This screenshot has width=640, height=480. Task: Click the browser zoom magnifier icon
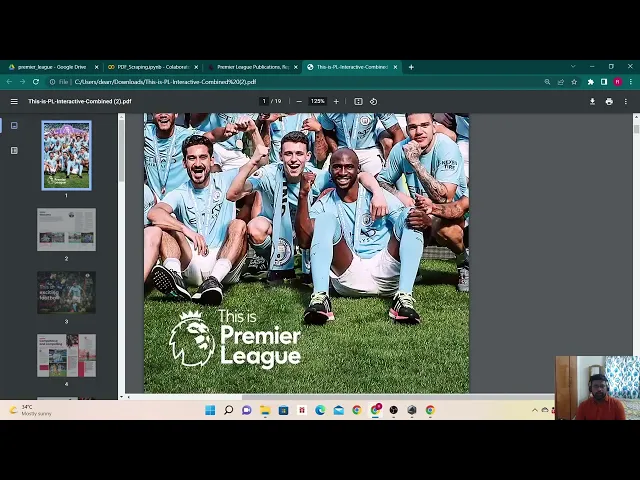[547, 82]
